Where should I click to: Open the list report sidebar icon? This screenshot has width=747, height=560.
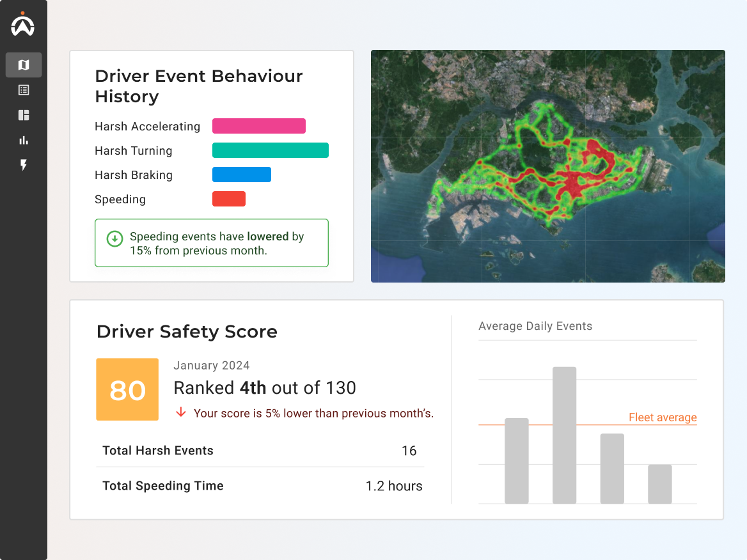point(24,90)
